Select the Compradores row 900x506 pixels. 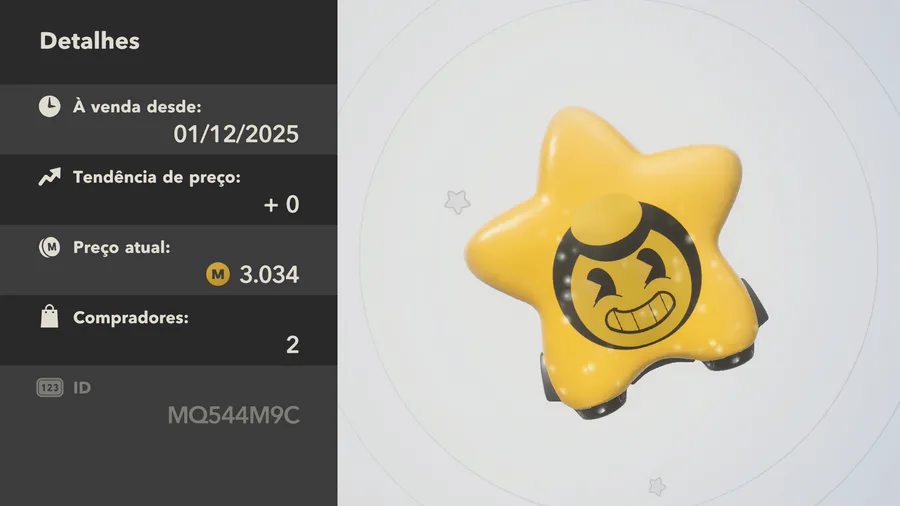pyautogui.click(x=169, y=330)
